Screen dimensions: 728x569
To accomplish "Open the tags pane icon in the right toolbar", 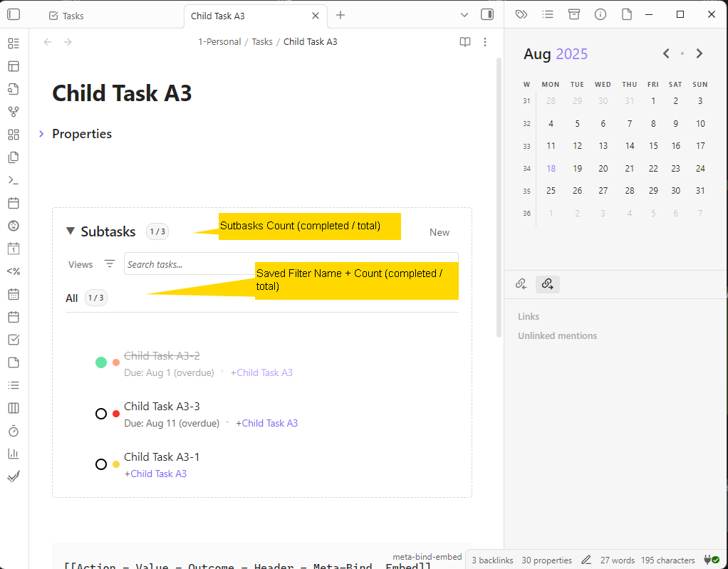I will (521, 14).
